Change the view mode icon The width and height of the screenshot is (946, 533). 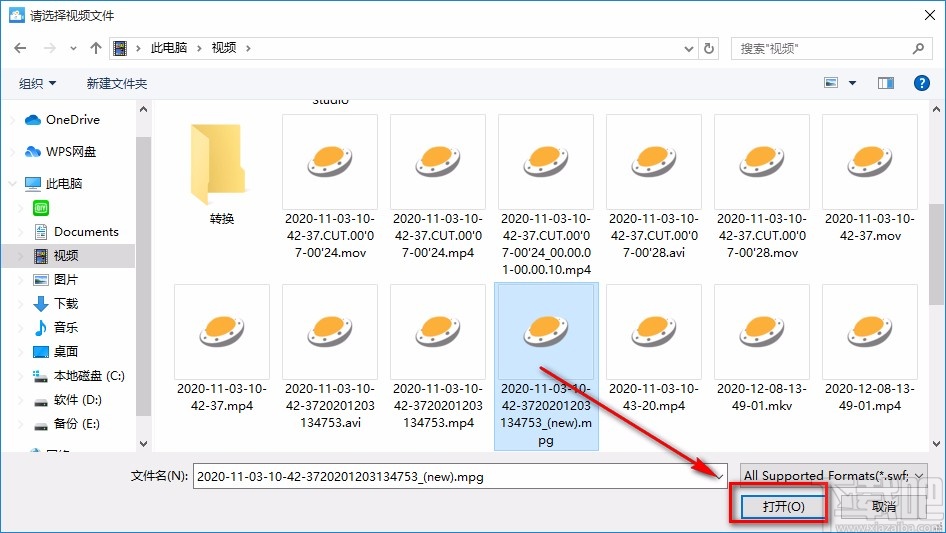click(x=831, y=83)
